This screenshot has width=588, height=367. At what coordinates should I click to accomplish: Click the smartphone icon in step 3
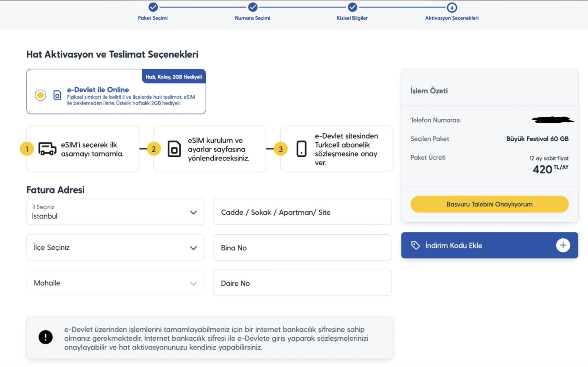click(301, 148)
